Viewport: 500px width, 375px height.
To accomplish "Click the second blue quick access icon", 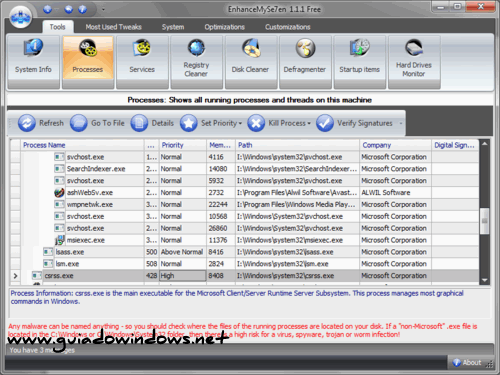I will 69,10.
